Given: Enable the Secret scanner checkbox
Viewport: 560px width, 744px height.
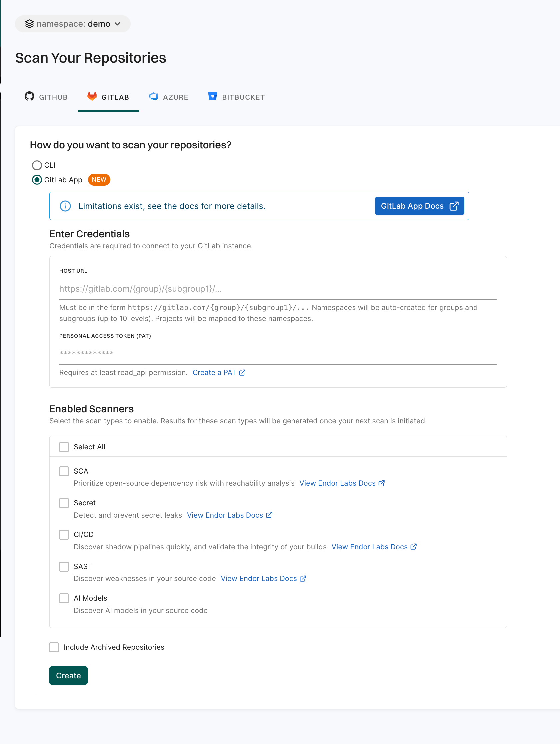Looking at the screenshot, I should pyautogui.click(x=64, y=503).
